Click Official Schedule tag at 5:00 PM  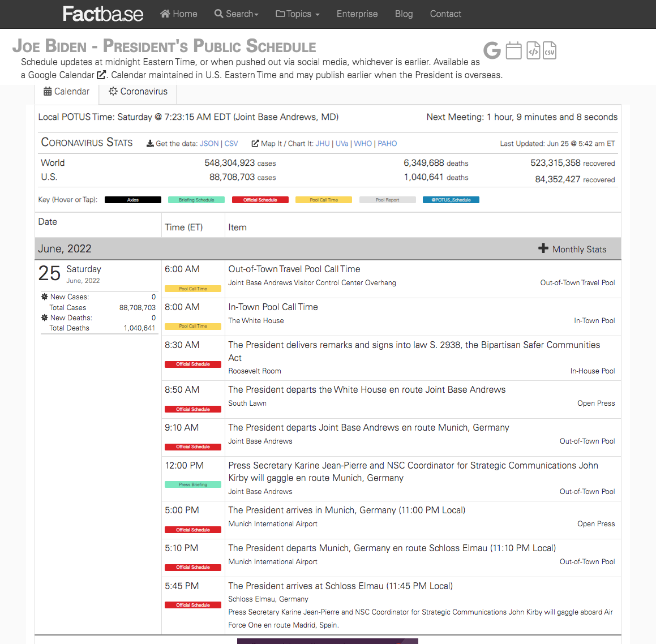coord(193,530)
